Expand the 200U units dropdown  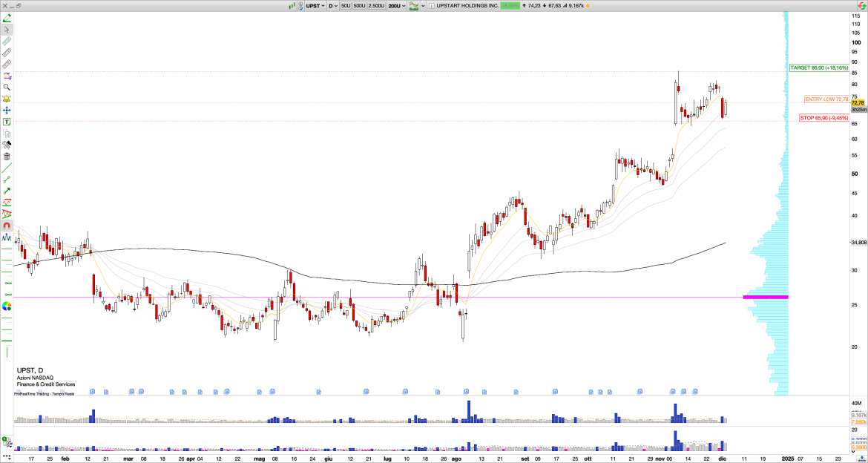(x=396, y=6)
